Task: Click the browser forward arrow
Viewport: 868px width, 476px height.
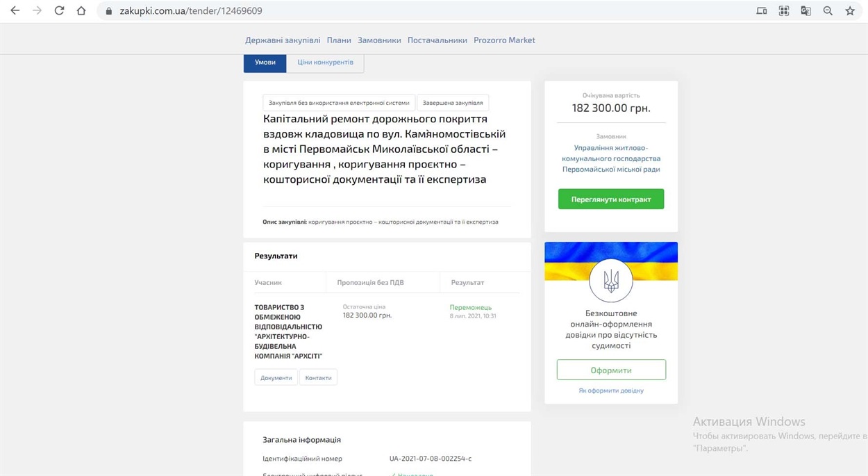Action: tap(37, 10)
